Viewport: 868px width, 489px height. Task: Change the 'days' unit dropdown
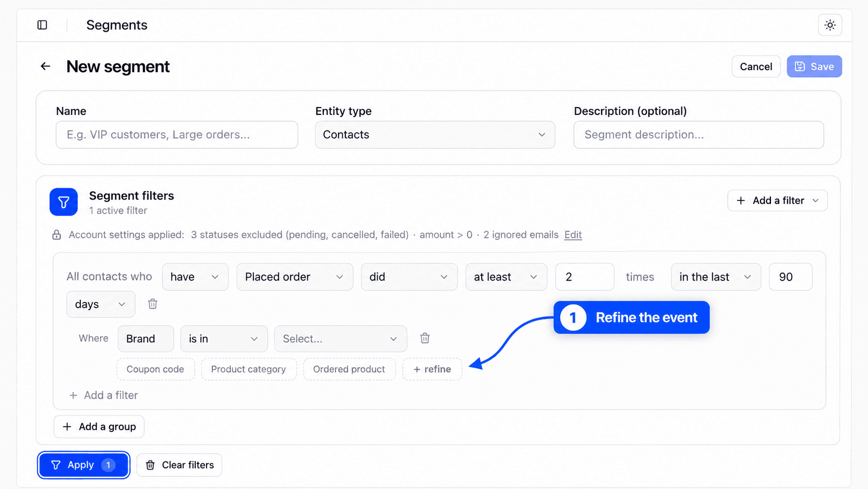click(x=100, y=304)
